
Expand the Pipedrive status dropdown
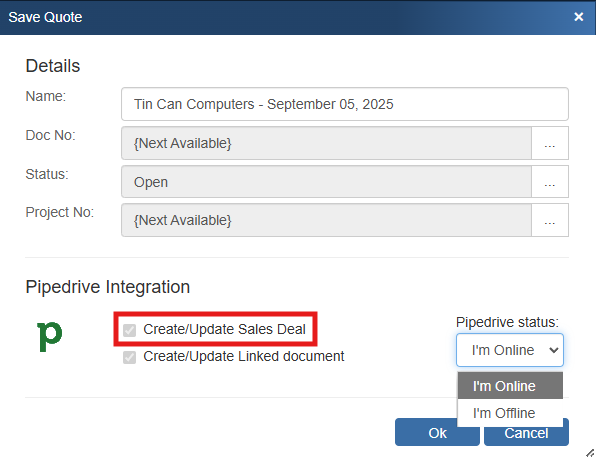click(510, 350)
